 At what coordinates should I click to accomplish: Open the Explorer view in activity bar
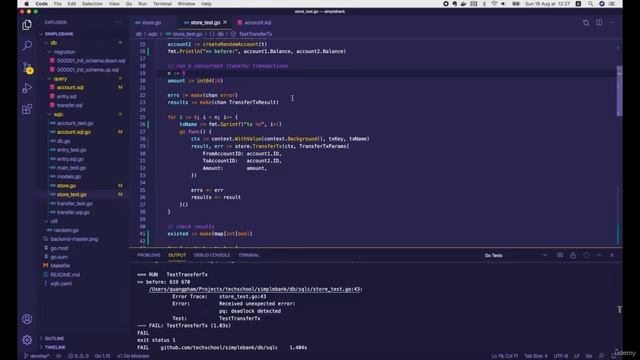pyautogui.click(x=27, y=25)
